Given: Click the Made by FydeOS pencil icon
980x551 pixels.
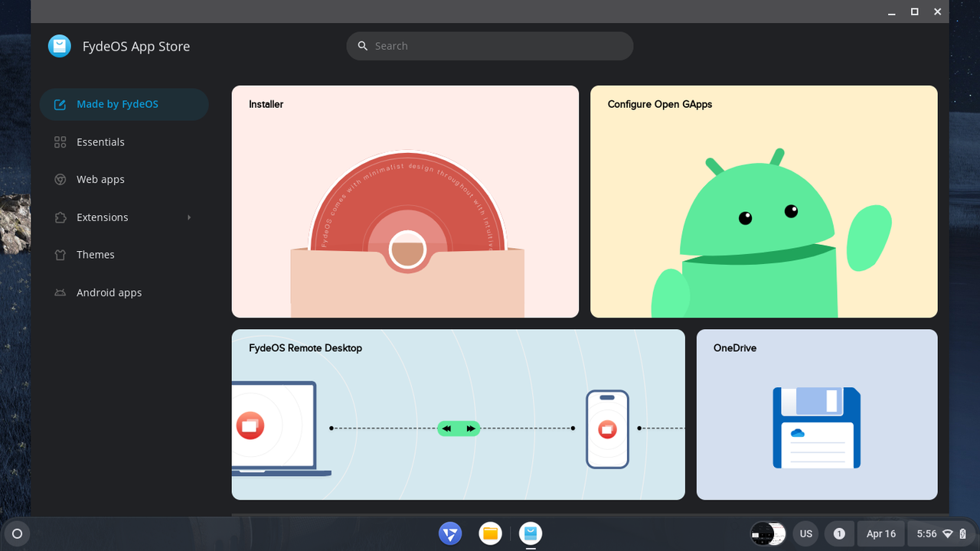Looking at the screenshot, I should click(60, 104).
